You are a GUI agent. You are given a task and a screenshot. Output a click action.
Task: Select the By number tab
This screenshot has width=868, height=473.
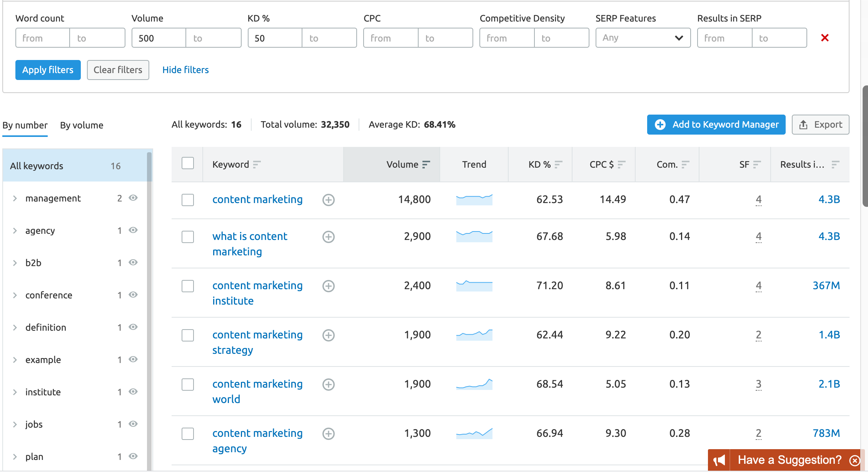pos(25,125)
